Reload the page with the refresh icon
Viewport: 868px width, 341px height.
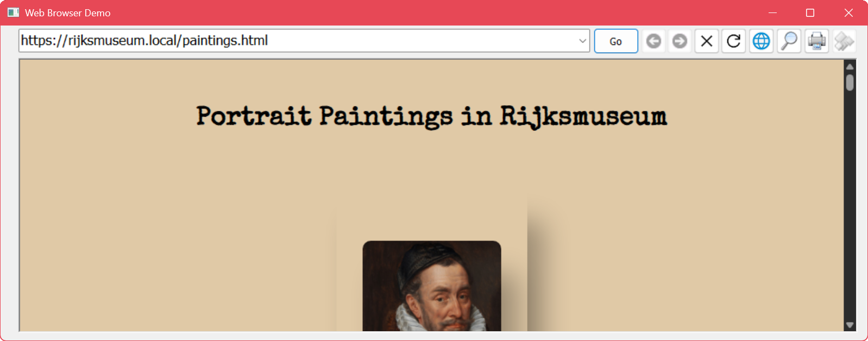coord(734,41)
